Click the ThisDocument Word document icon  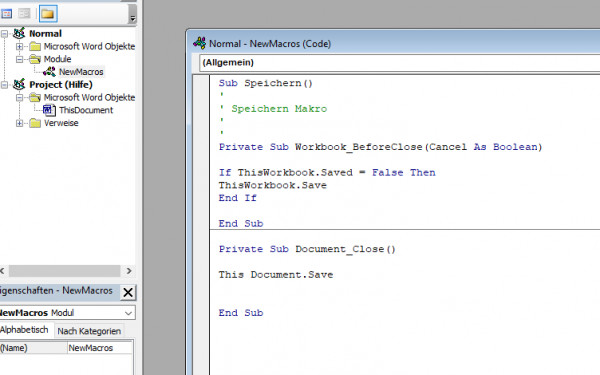49,110
